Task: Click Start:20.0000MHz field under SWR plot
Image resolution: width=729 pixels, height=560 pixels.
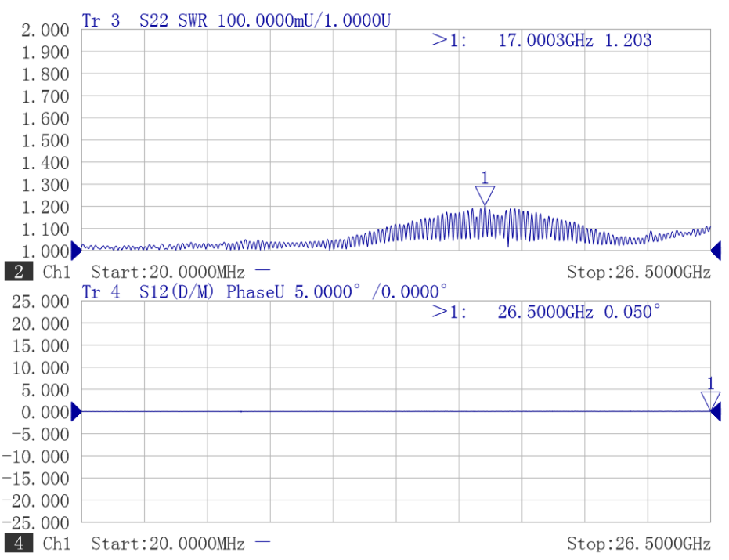Action: [x=168, y=272]
